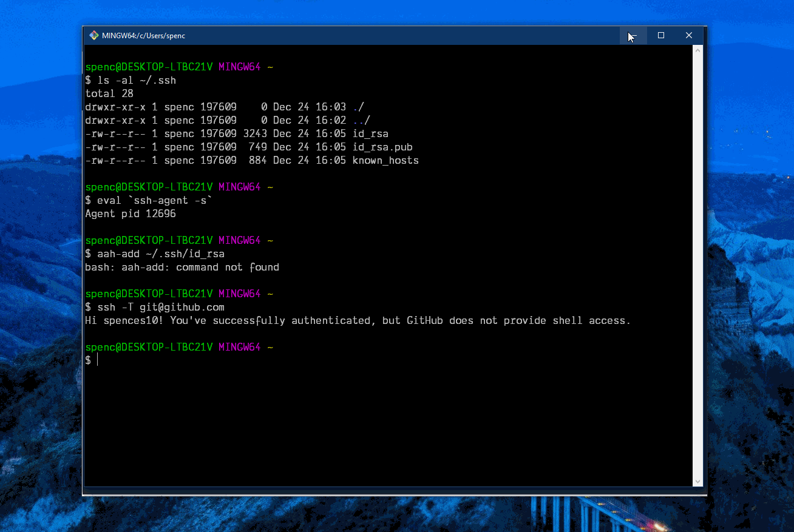Click the terminal's vertical scrollbar track

coord(698,267)
